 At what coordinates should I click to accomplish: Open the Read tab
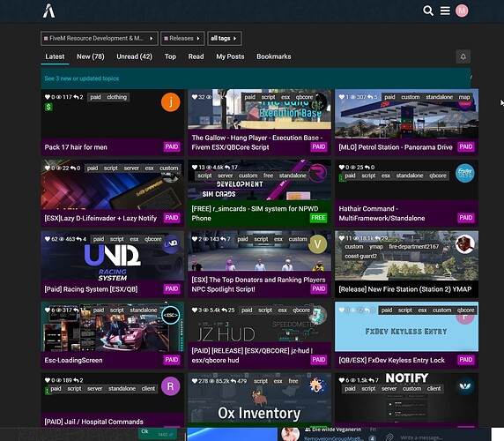tap(196, 56)
